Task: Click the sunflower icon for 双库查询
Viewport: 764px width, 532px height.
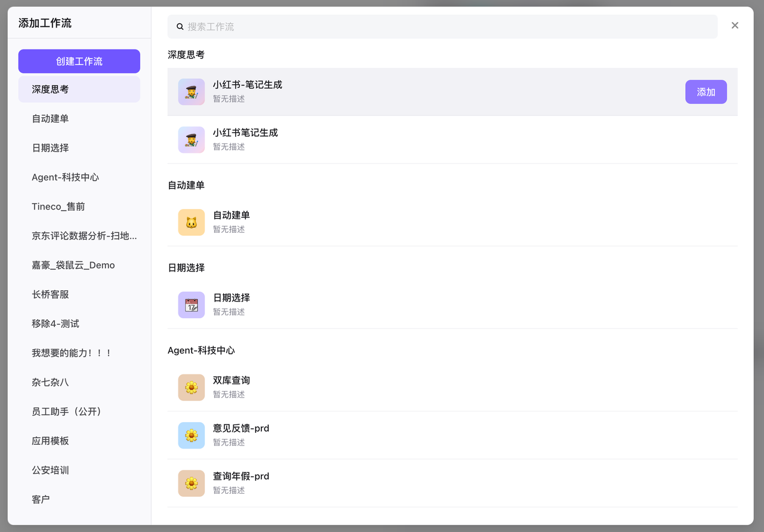Action: [191, 388]
